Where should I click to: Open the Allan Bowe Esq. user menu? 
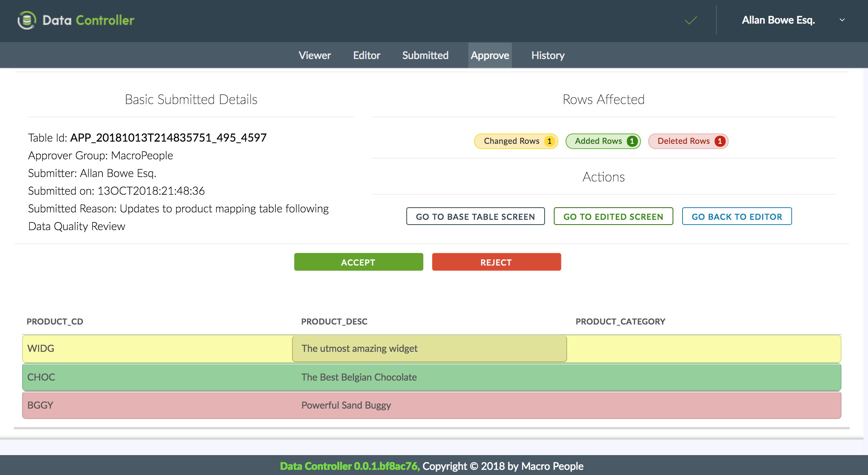[778, 20]
